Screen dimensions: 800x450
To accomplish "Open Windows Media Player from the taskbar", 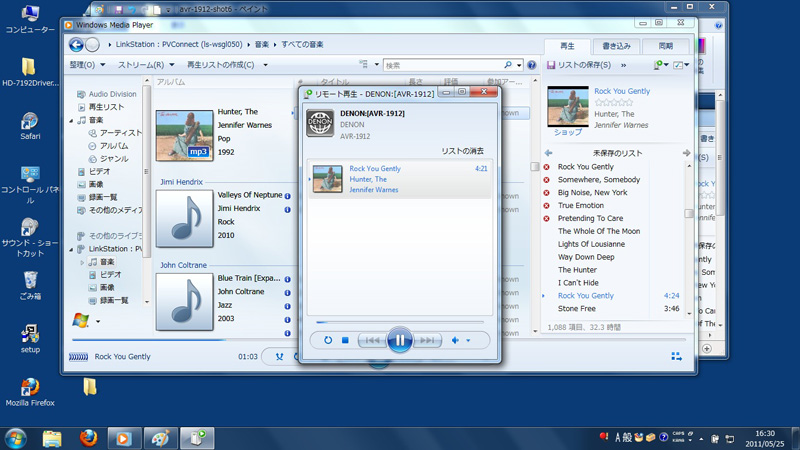I will [122, 438].
